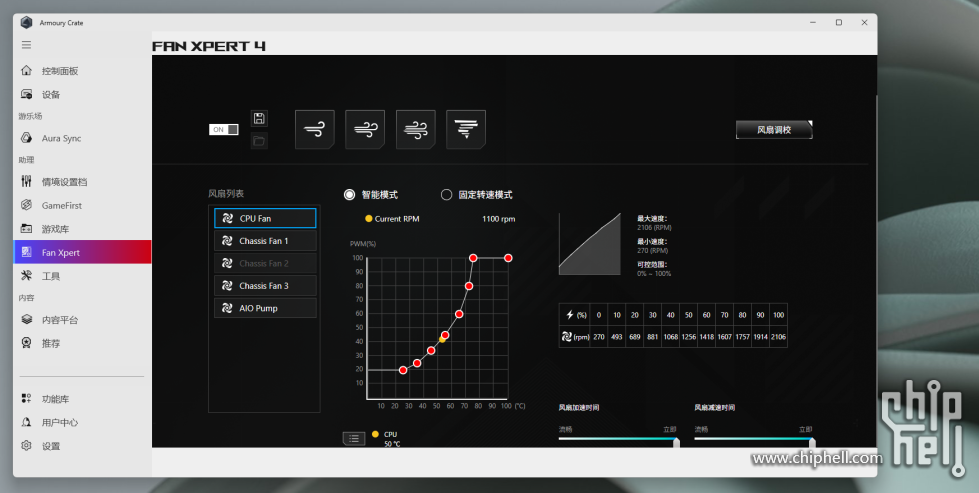
Task: Click the fan speed curve thumbnail graph
Action: (590, 244)
